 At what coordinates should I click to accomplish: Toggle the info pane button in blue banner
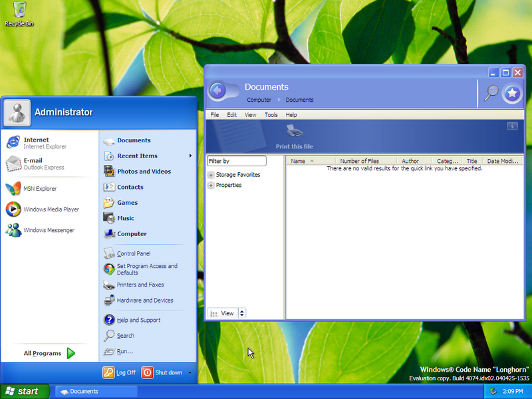[512, 126]
